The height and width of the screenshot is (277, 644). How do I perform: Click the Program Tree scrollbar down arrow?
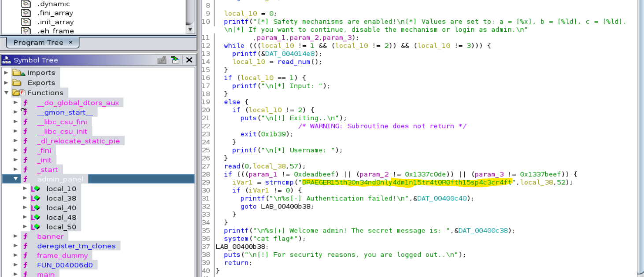coord(190,30)
